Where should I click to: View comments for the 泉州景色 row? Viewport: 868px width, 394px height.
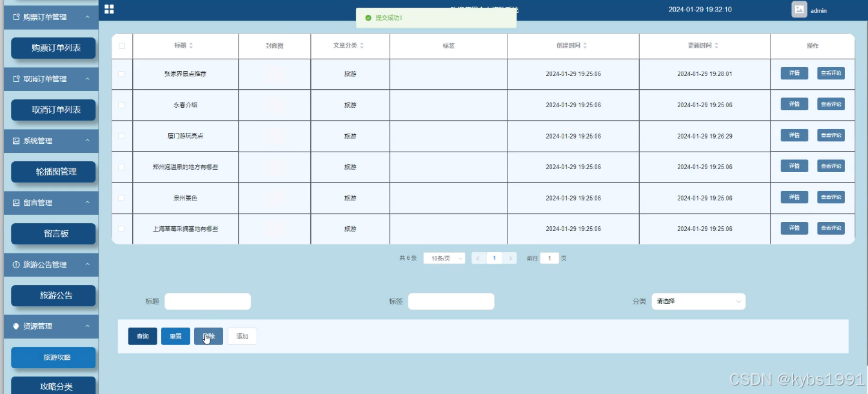pyautogui.click(x=831, y=197)
